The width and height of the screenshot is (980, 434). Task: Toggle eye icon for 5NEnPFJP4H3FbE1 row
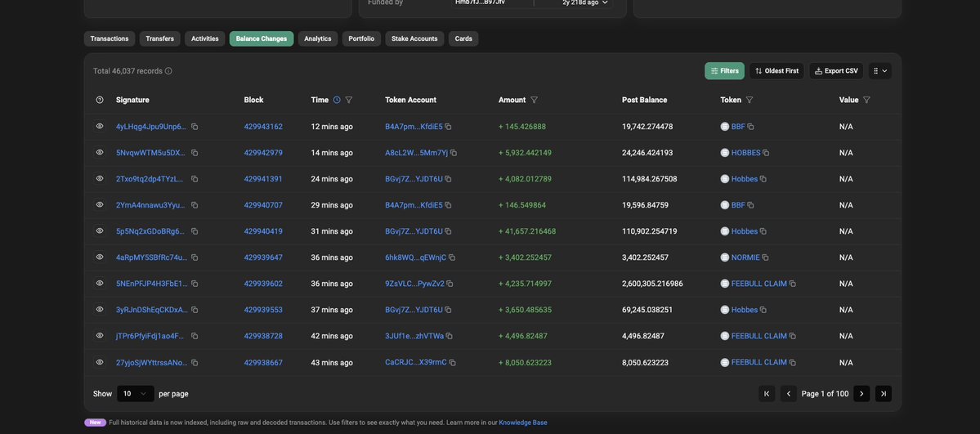click(100, 284)
